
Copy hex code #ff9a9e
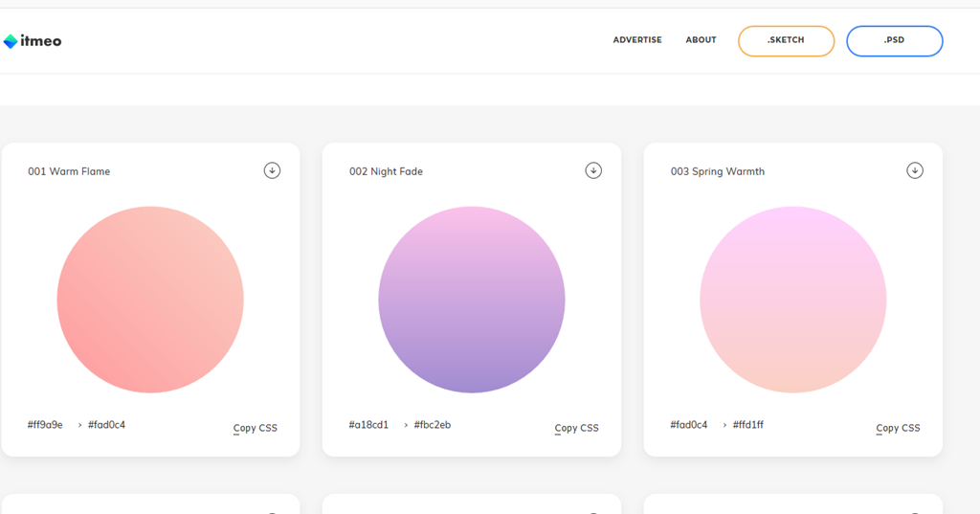(x=45, y=425)
